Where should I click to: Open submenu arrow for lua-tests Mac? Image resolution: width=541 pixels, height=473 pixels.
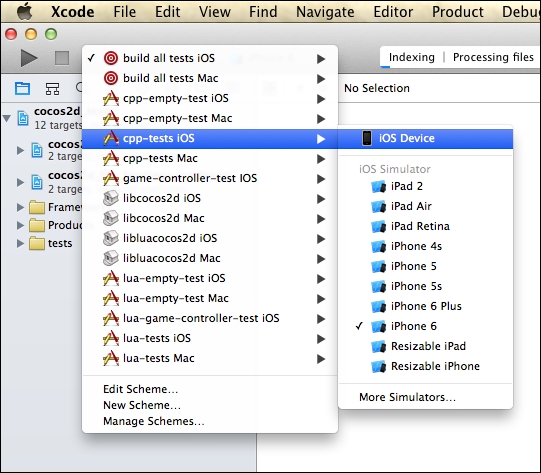click(x=321, y=359)
